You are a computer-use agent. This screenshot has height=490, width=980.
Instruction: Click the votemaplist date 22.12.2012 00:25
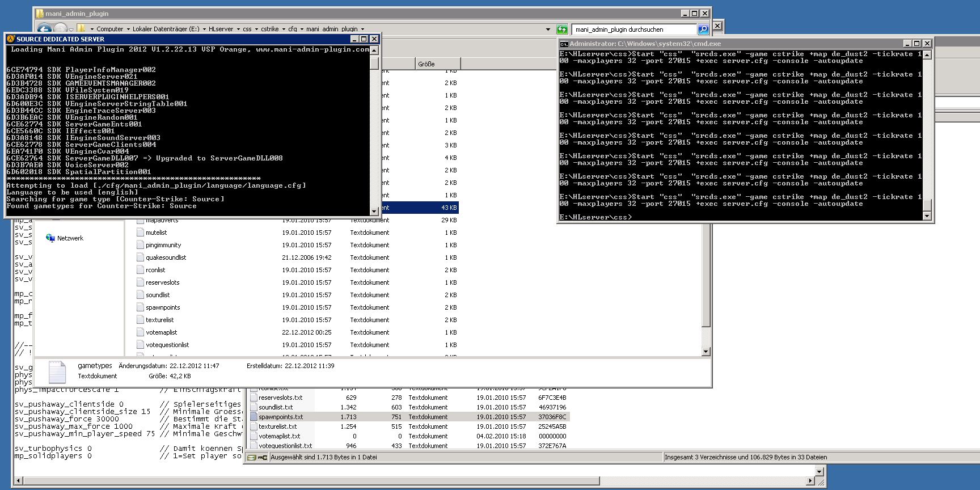tap(307, 332)
